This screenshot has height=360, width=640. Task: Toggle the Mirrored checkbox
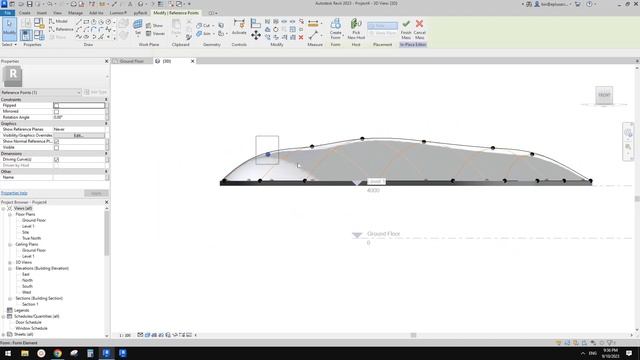coord(56,111)
